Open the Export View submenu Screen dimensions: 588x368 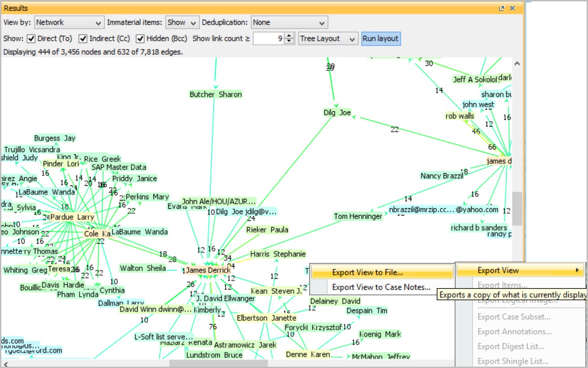[521, 270]
